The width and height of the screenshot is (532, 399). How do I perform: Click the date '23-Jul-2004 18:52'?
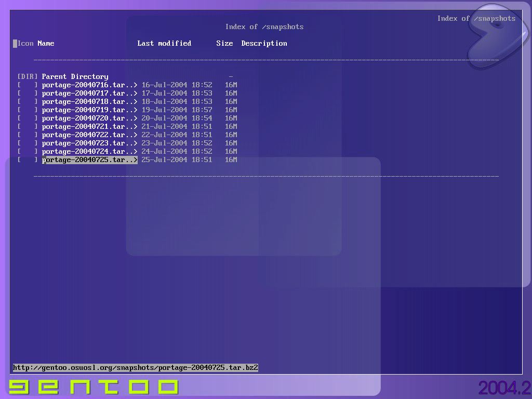(x=177, y=143)
